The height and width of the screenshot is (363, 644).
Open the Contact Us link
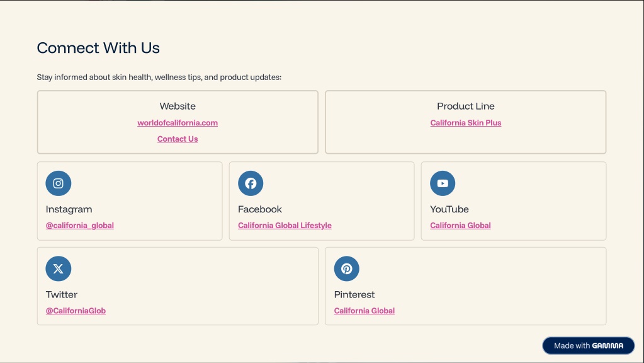178,139
